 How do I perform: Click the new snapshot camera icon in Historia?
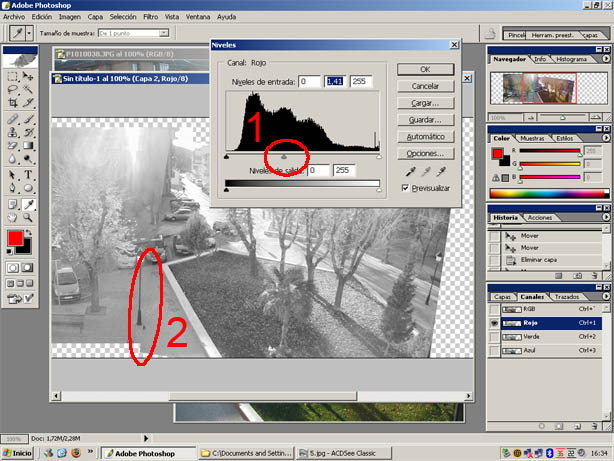(578, 276)
